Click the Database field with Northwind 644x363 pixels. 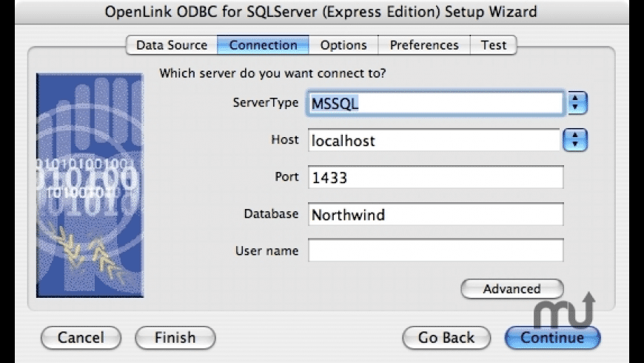pyautogui.click(x=435, y=215)
